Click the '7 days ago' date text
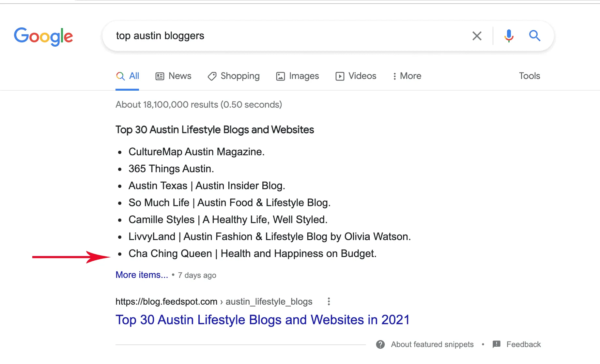Screen dimensions: 600x364 pos(197,275)
